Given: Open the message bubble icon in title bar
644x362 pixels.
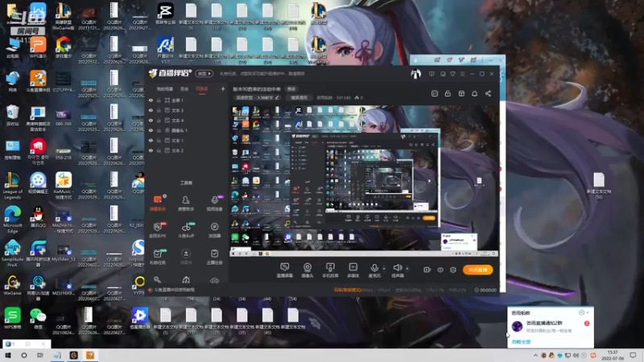Looking at the screenshot, I should click(x=431, y=74).
